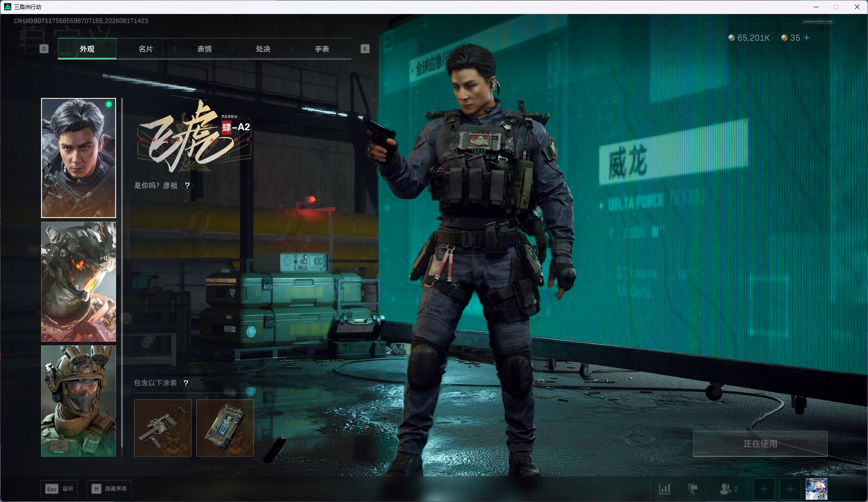The height and width of the screenshot is (502, 868).
Task: Show help for 包含以下涂装 section
Action: 186,383
